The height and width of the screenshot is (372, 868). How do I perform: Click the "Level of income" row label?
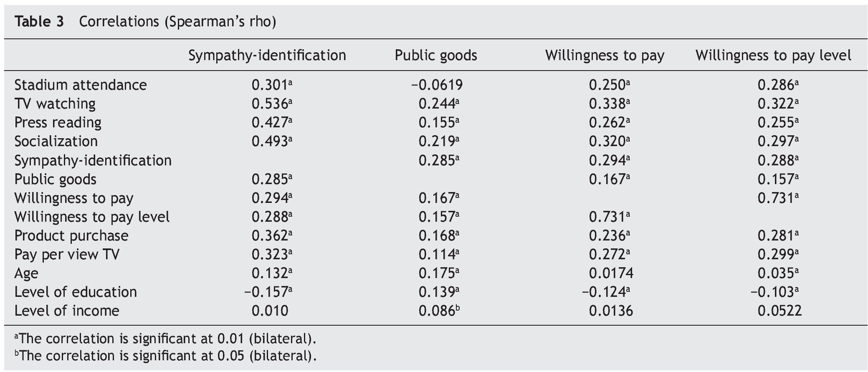pyautogui.click(x=67, y=311)
